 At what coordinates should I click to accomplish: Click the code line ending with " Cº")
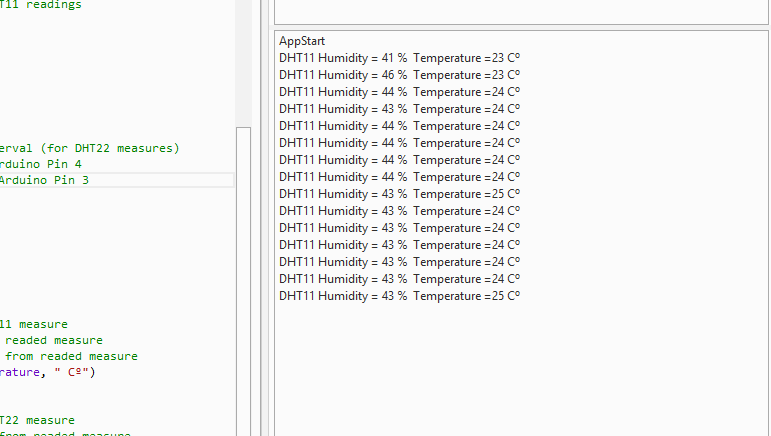tap(48, 372)
